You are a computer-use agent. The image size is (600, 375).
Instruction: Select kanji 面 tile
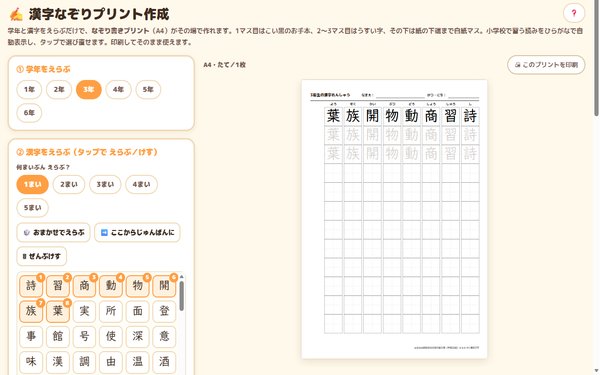click(x=138, y=311)
